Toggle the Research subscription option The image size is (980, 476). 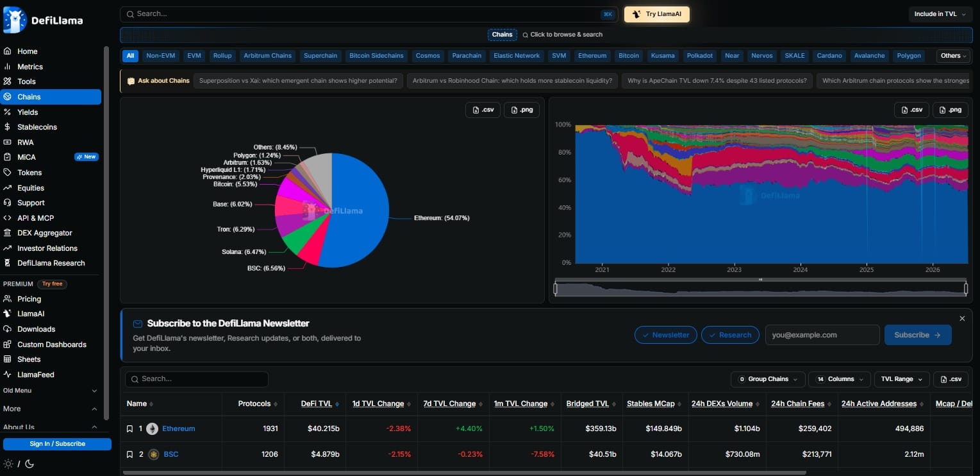click(730, 335)
